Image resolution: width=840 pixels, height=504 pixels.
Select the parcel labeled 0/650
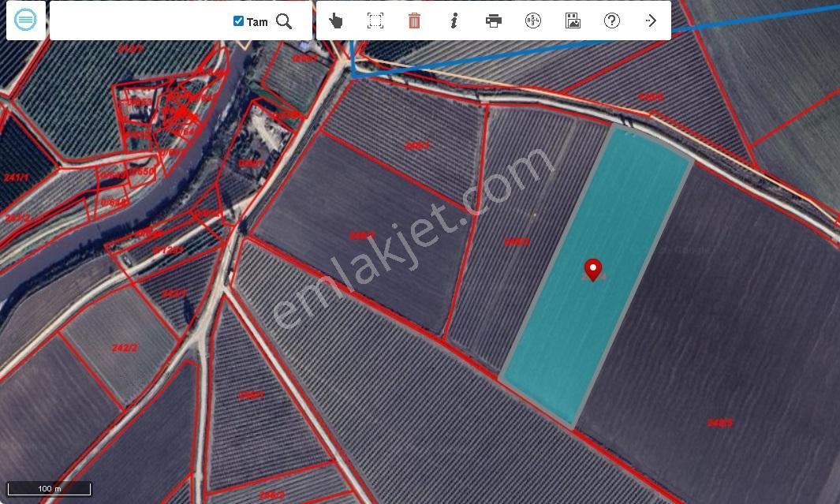coord(142,171)
